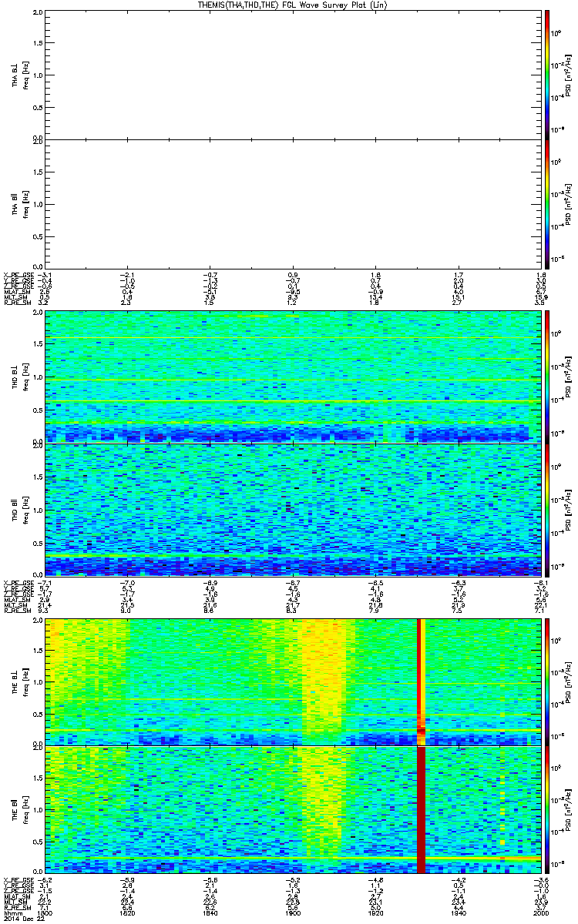The width and height of the screenshot is (578, 924).
Task: Click the 'PSD [nT²/Hz]' label beside THA BL color bar
Action: [568, 75]
